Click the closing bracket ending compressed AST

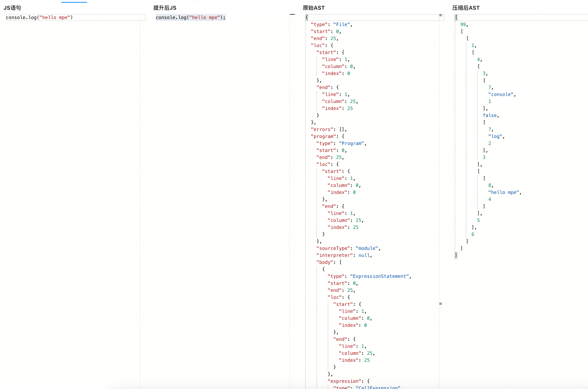[x=456, y=255]
